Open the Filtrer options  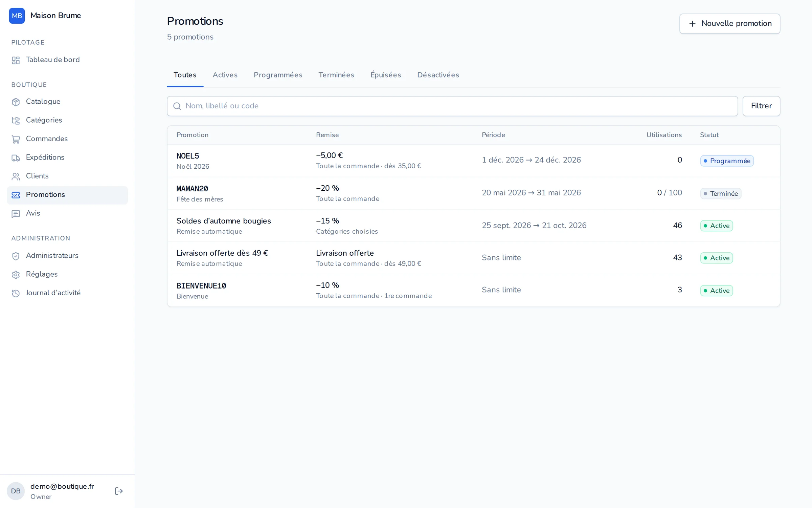tap(761, 106)
